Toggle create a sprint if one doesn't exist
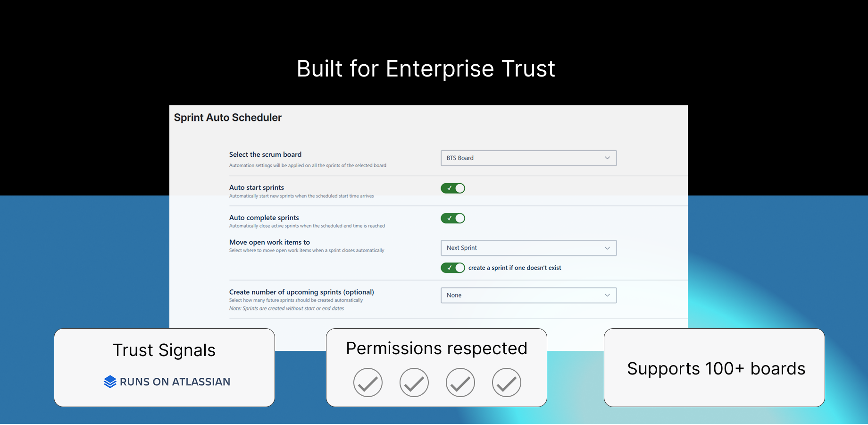This screenshot has width=868, height=425. click(453, 268)
